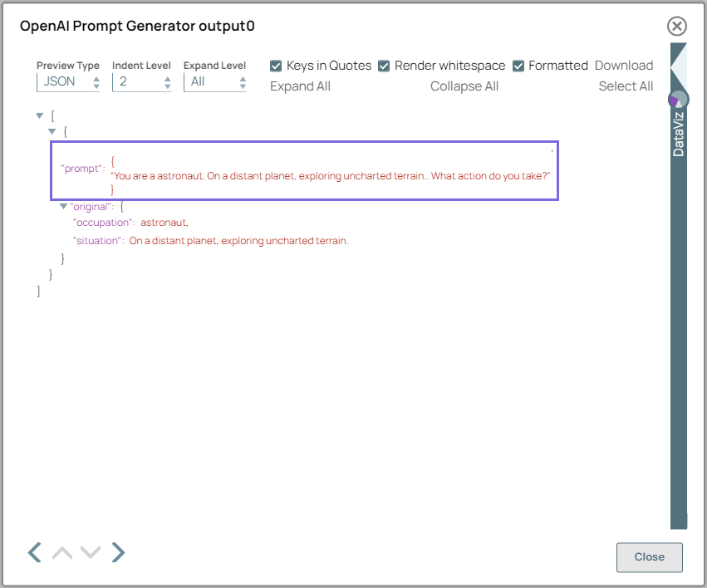The width and height of the screenshot is (707, 588).
Task: Click the left chevron navigation arrow
Action: tap(33, 552)
